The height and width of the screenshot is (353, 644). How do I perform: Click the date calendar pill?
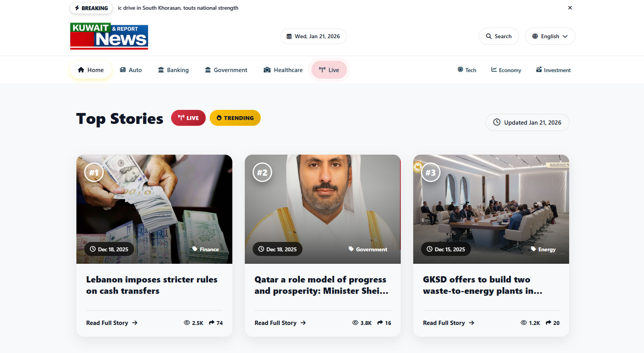(313, 36)
